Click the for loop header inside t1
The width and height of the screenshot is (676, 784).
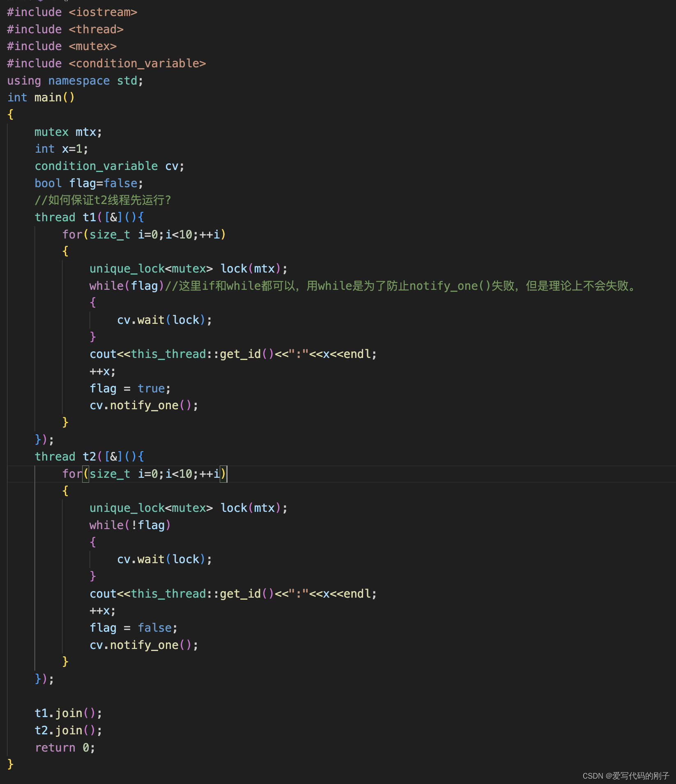[x=144, y=235]
